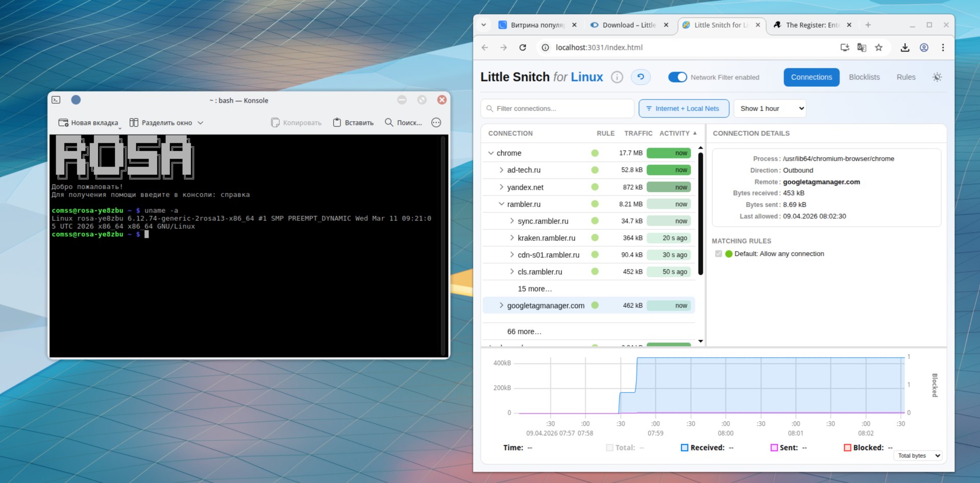
Task: Disable the Network Filter switch
Action: click(677, 77)
